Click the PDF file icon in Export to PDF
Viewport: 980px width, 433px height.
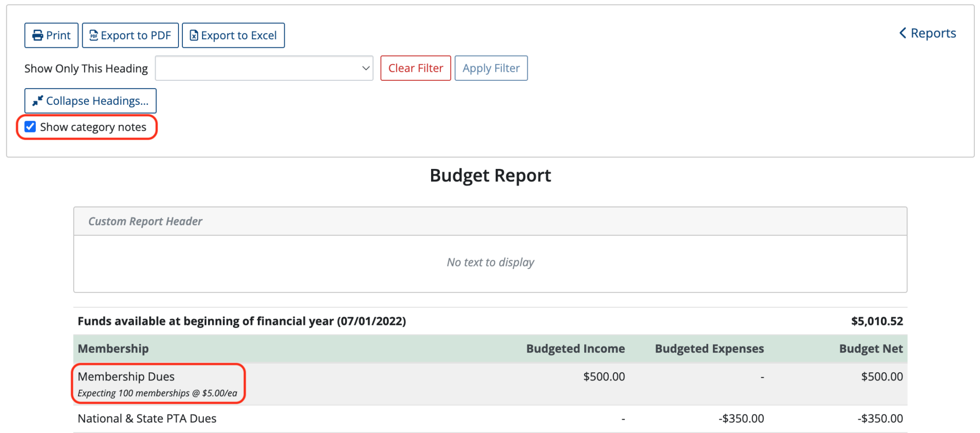pos(94,35)
